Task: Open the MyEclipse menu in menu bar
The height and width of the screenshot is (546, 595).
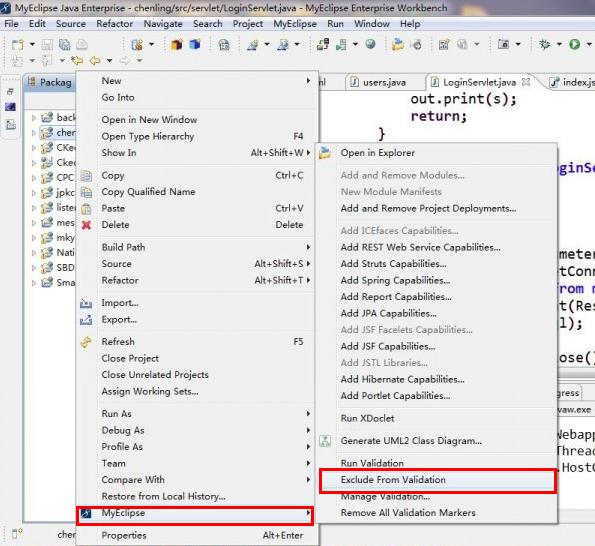Action: [x=295, y=24]
